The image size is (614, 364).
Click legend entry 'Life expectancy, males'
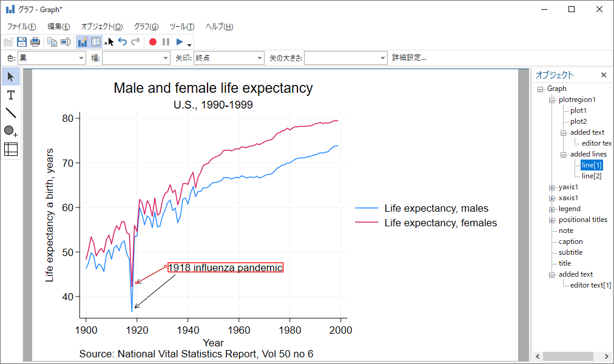pos(436,208)
